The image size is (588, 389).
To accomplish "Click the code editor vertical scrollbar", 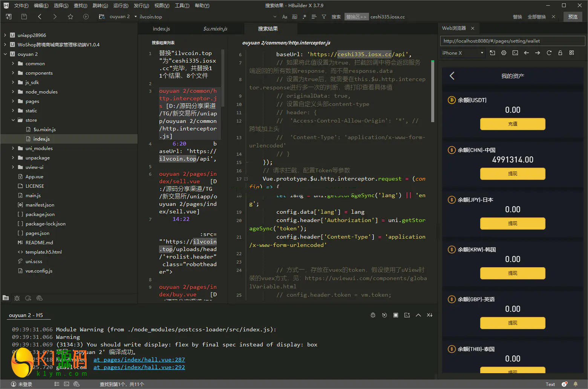I will [432, 91].
